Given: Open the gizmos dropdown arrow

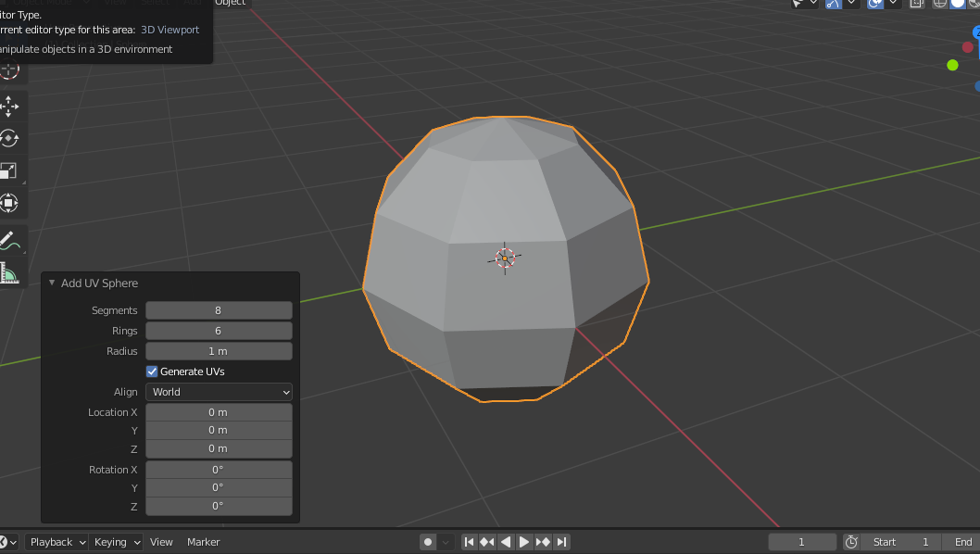Looking at the screenshot, I should [x=851, y=4].
